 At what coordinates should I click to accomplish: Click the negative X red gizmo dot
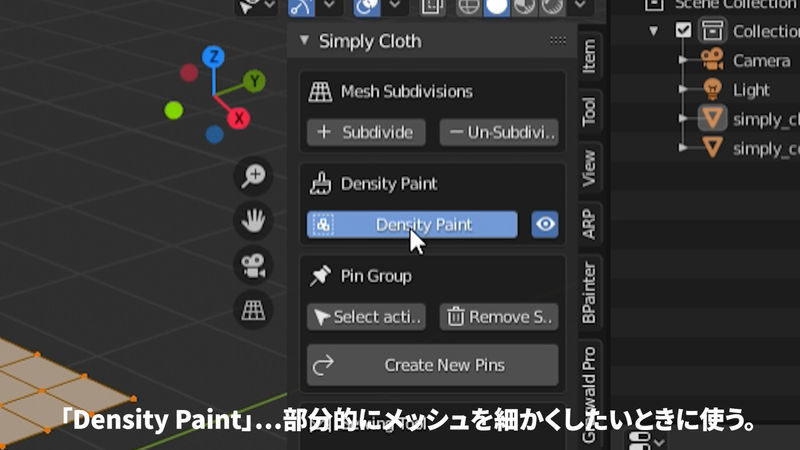point(189,72)
